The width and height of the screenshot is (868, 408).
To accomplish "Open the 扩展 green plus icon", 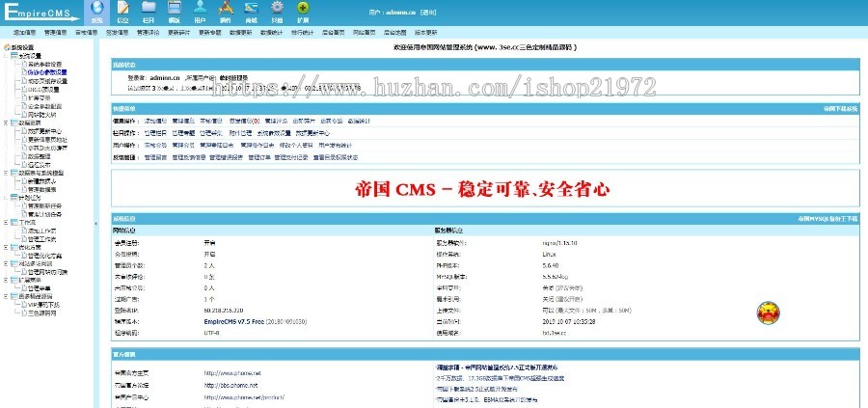I will pyautogui.click(x=302, y=8).
